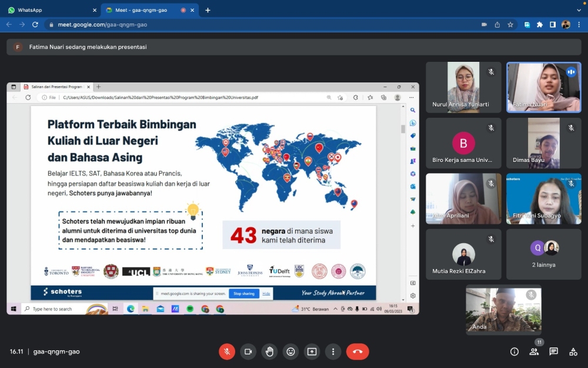Bookmark this page with the star icon
Viewport: 588px width, 368px height.
tap(510, 24)
